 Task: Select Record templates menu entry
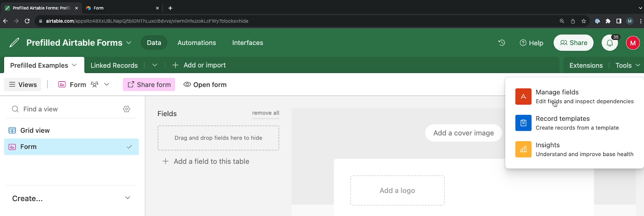point(574,123)
